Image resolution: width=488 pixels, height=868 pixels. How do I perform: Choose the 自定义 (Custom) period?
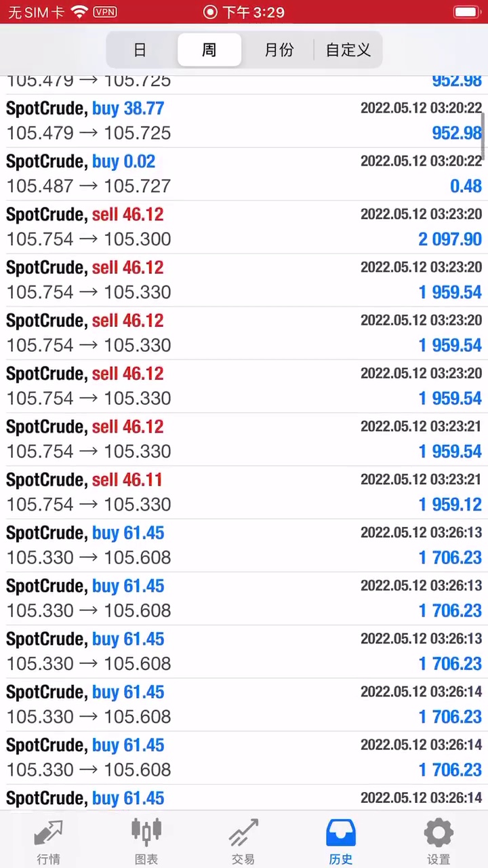pos(348,50)
